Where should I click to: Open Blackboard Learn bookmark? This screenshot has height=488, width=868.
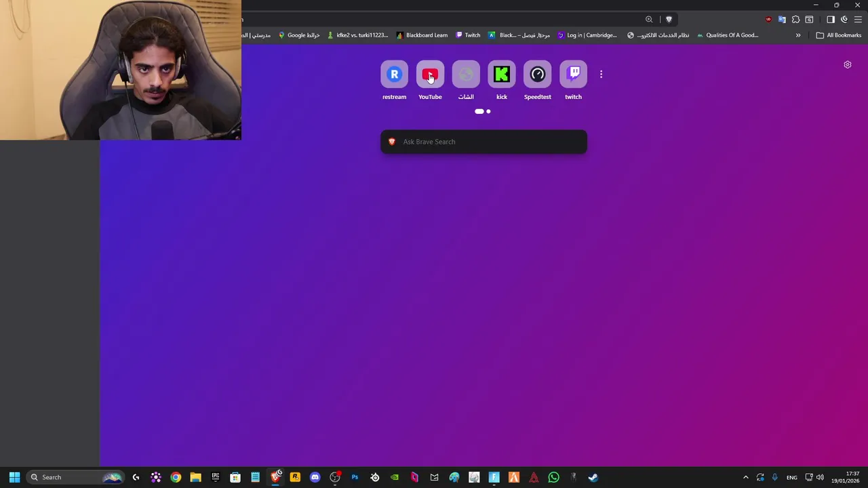coord(422,35)
